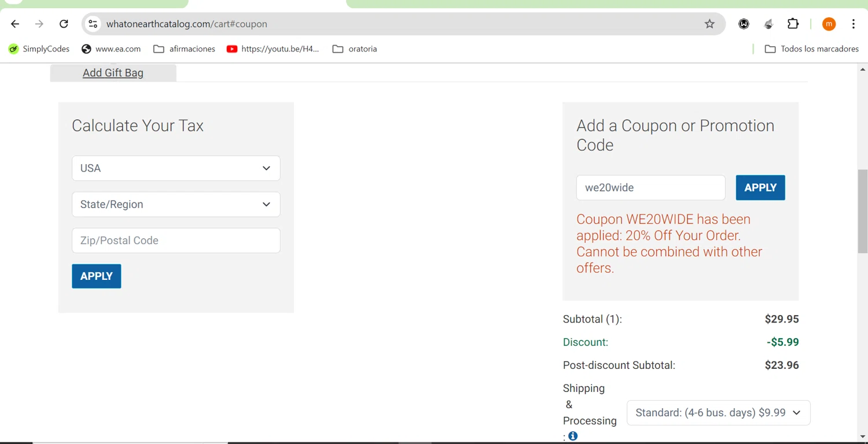868x444 pixels.
Task: Click the Zip/Postal Code field
Action: [x=176, y=240]
